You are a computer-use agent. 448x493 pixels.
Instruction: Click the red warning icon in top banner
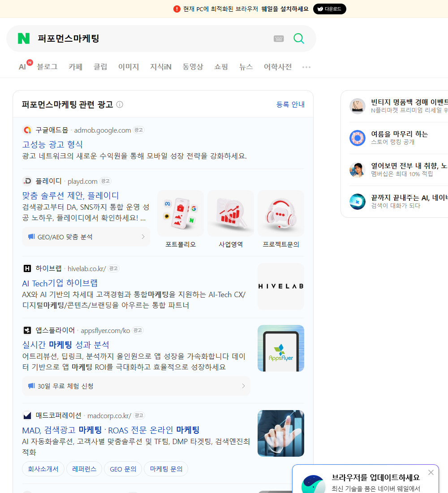tap(177, 9)
